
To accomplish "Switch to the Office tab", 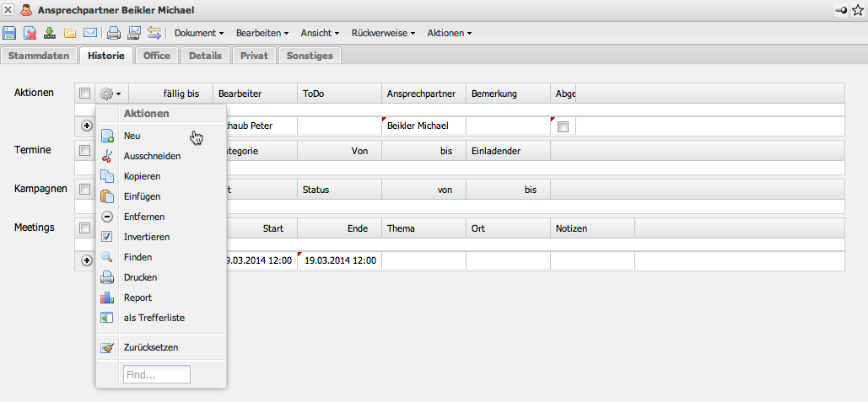I will click(157, 56).
